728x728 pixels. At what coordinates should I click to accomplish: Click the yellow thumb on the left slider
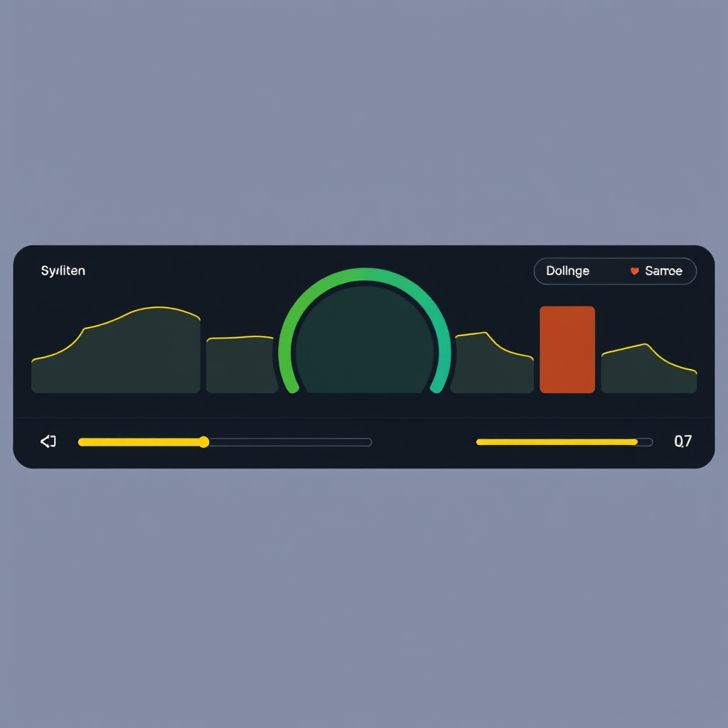tap(204, 442)
